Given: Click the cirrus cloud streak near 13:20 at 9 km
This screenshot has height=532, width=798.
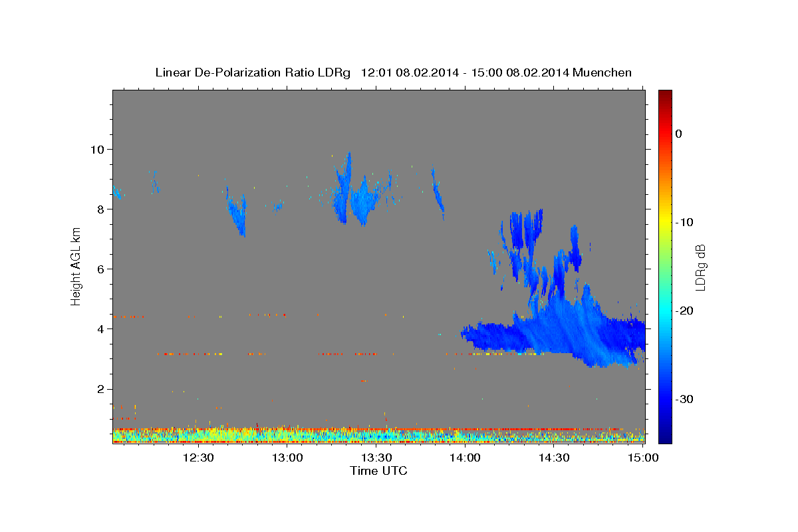Looking at the screenshot, I should click(x=344, y=188).
